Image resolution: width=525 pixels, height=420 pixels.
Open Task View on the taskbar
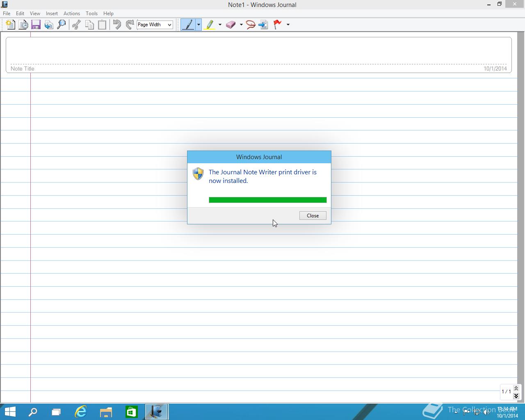point(56,412)
